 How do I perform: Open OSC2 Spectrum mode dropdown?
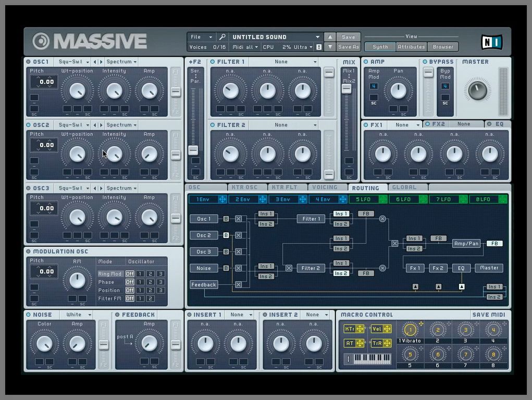pos(121,125)
